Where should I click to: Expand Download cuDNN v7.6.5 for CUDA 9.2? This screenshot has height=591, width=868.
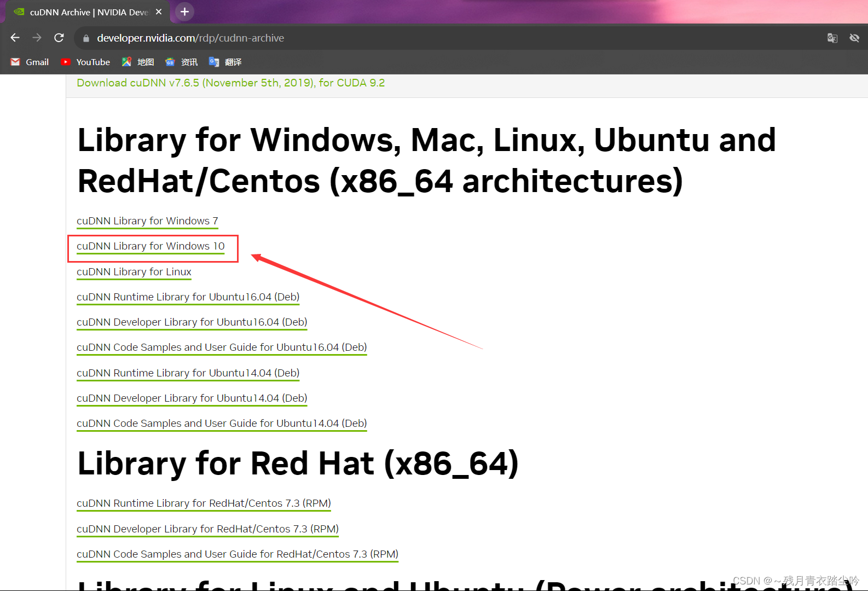coord(230,83)
